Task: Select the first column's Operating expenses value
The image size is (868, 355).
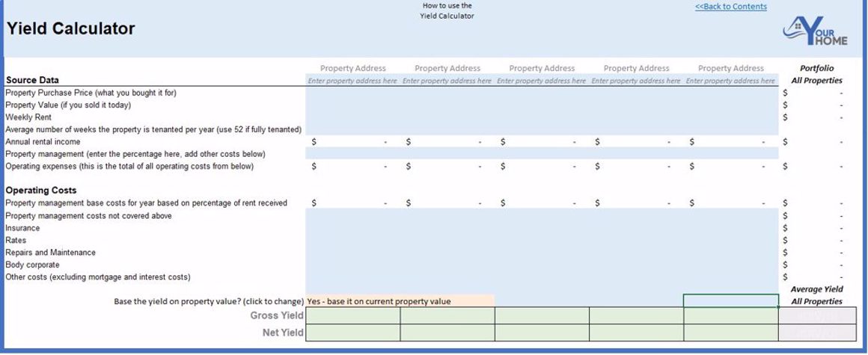Action: [x=352, y=166]
